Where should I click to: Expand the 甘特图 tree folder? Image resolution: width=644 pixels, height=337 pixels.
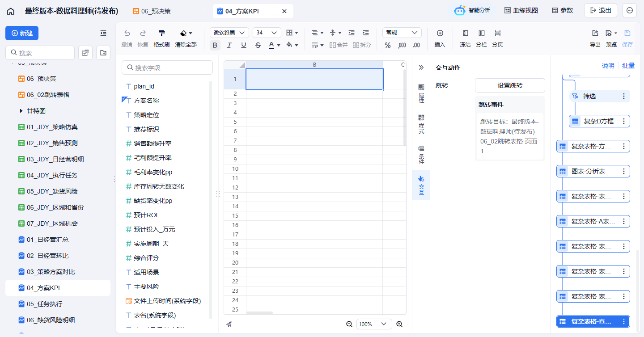point(21,111)
